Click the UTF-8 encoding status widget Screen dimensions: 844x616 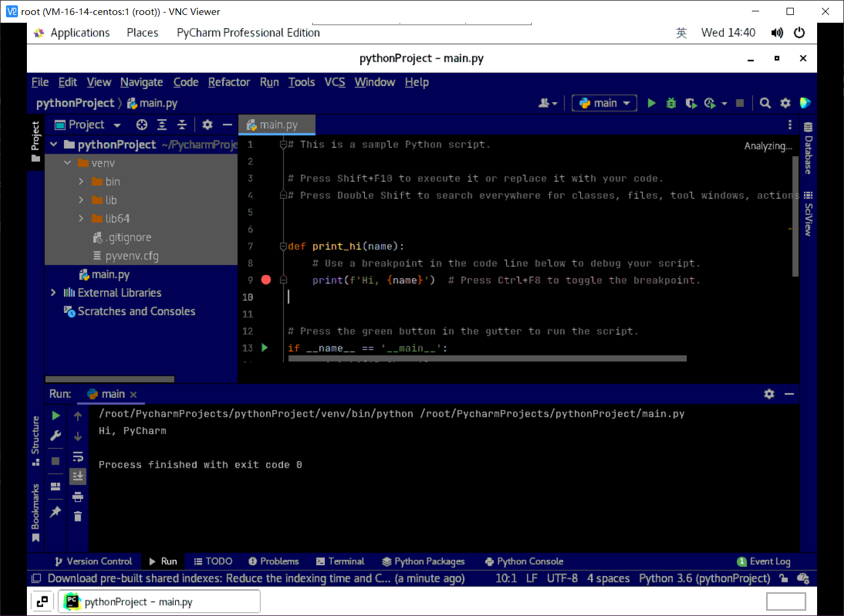(562, 578)
